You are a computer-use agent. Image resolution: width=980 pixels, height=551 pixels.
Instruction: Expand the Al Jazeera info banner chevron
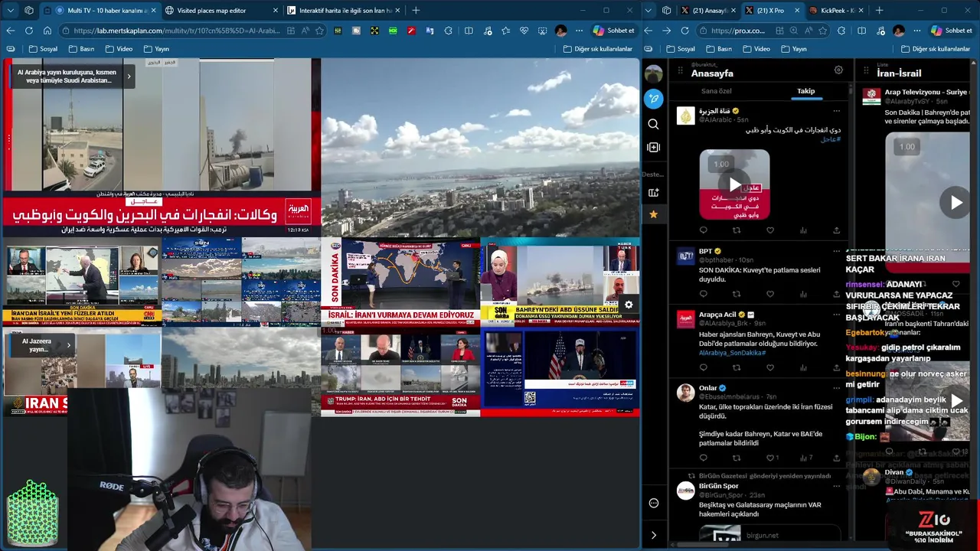coord(68,345)
